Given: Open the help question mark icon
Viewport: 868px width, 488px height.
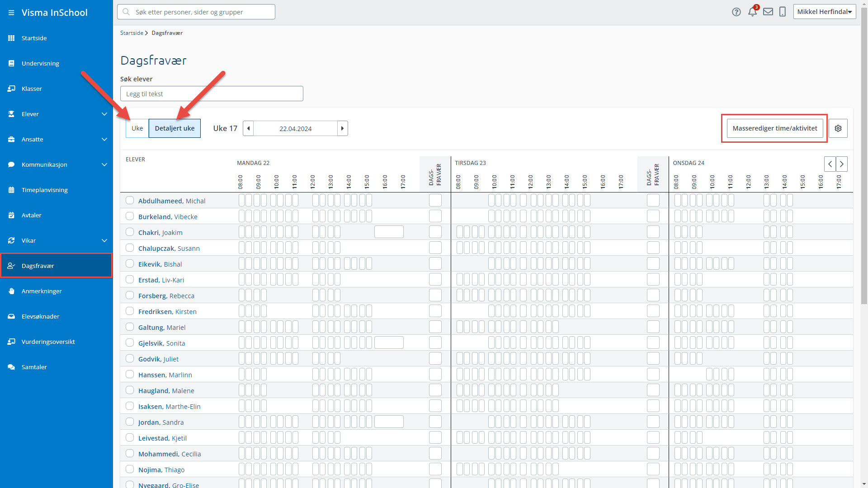Looking at the screenshot, I should 736,12.
